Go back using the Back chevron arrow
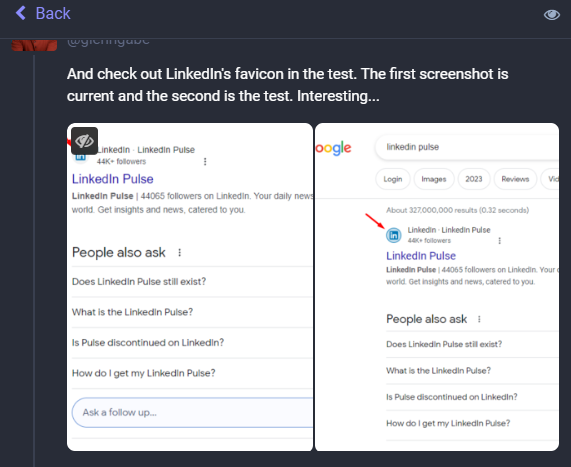This screenshot has height=467, width=571. point(21,13)
